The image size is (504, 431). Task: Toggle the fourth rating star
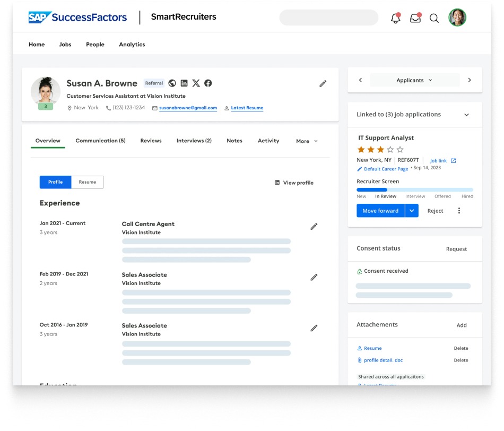[390, 150]
